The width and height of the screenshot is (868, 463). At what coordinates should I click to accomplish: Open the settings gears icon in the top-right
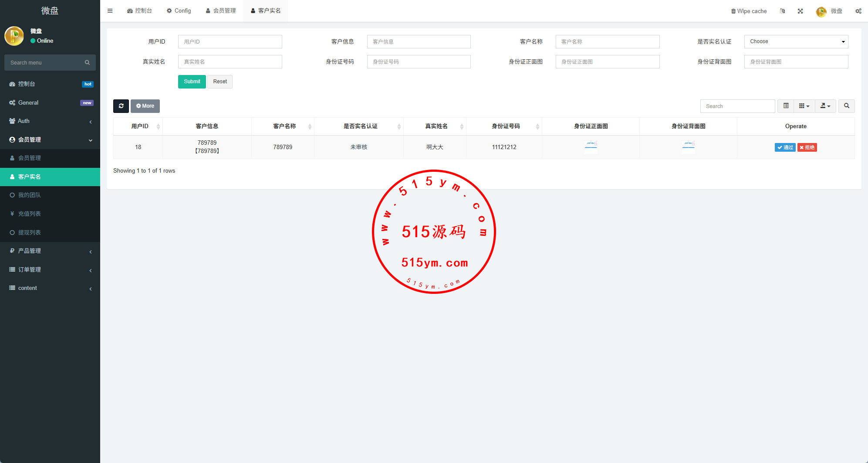pyautogui.click(x=858, y=11)
